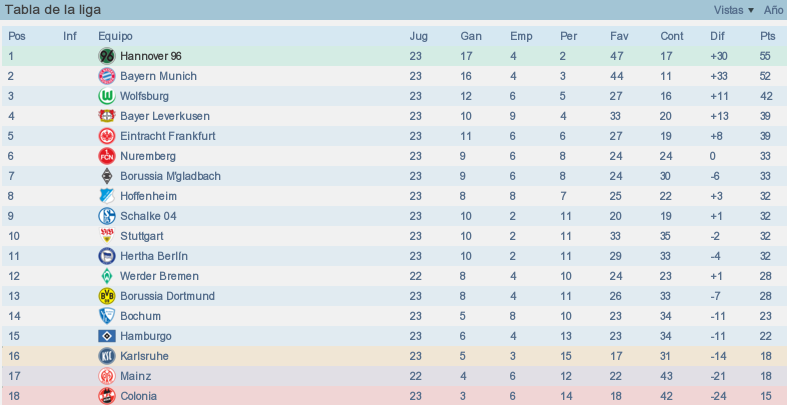This screenshot has height=405, width=787.
Task: Click the Hamburgo flag crest icon
Action: click(x=106, y=336)
